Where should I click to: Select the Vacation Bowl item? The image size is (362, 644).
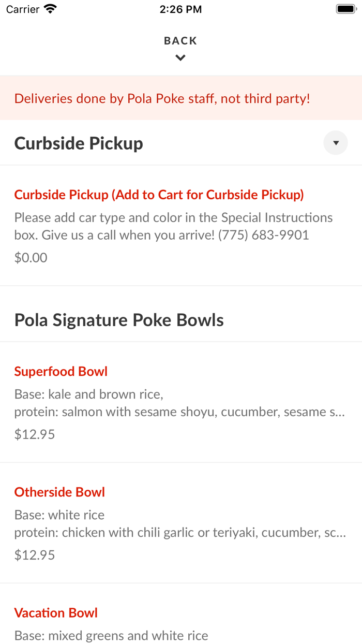[56, 612]
